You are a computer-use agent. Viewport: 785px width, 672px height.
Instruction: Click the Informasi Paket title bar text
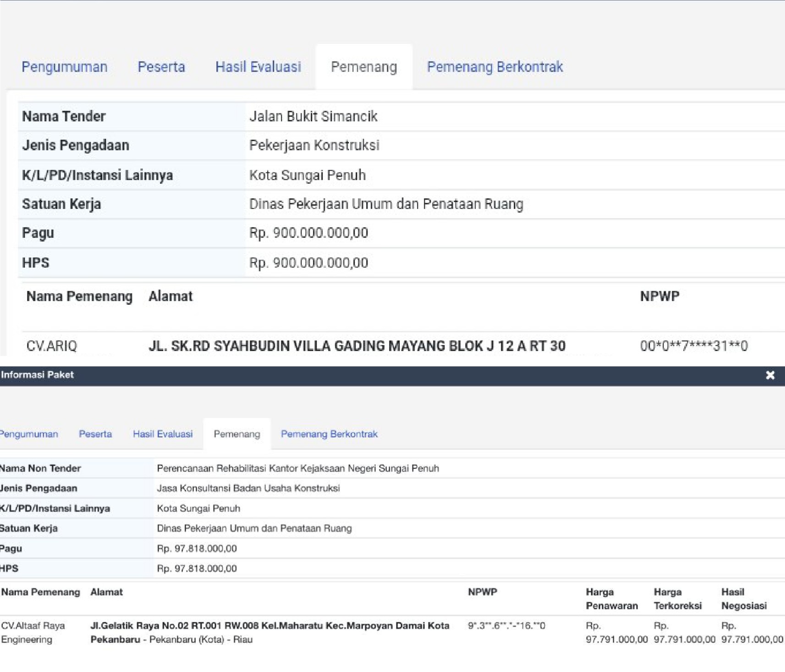pyautogui.click(x=38, y=375)
